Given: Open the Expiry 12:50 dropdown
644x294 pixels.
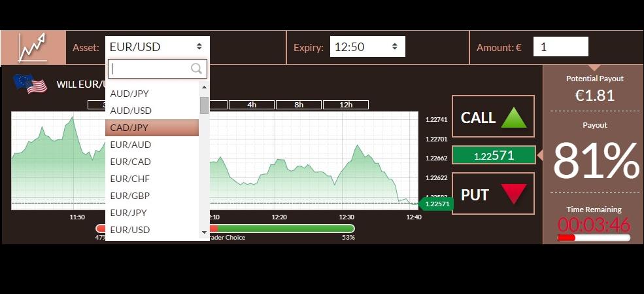Looking at the screenshot, I should tap(367, 46).
